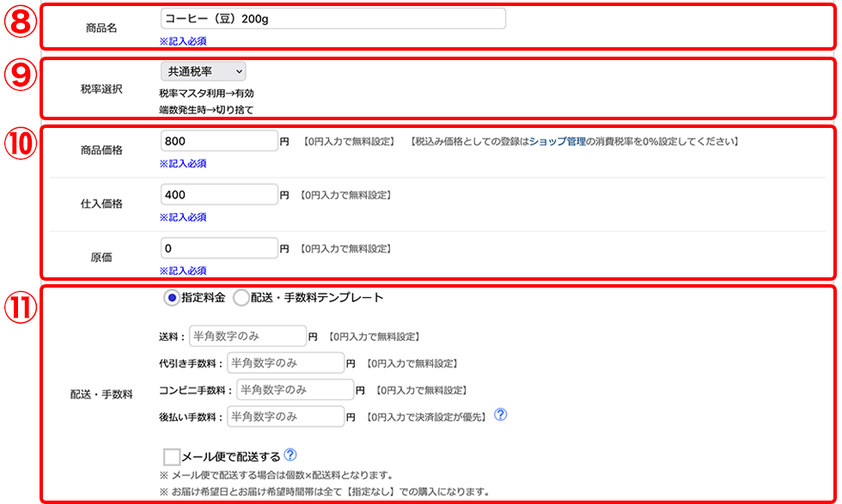
Task: Click the 商品価格 field showing 800
Action: 219,141
